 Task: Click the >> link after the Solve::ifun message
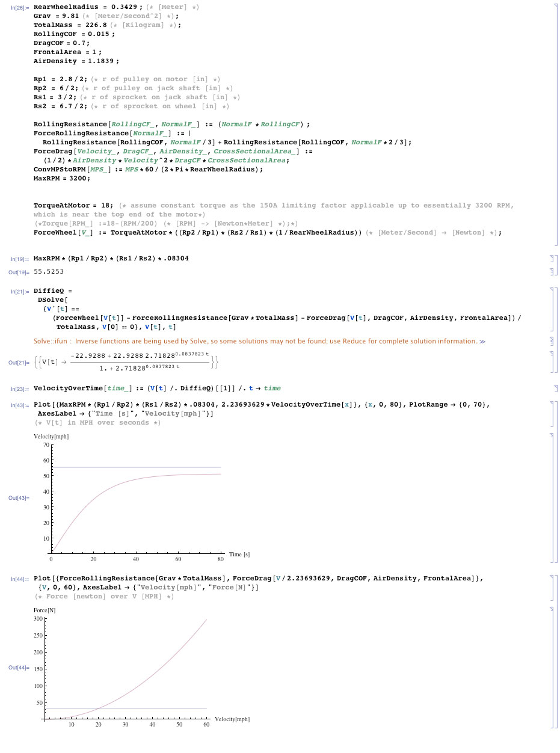[x=482, y=342]
